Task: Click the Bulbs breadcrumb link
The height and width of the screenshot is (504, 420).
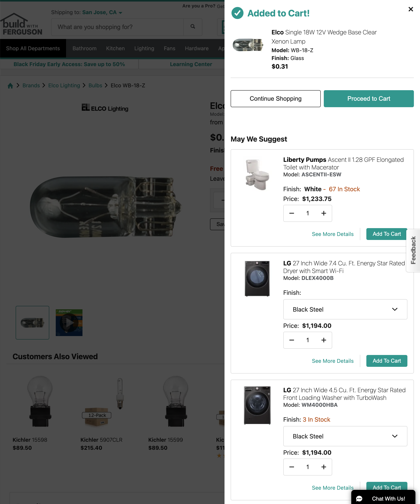Action: point(95,85)
